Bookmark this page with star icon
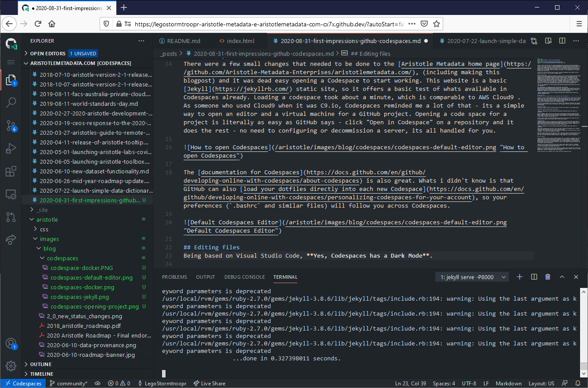 coord(436,24)
